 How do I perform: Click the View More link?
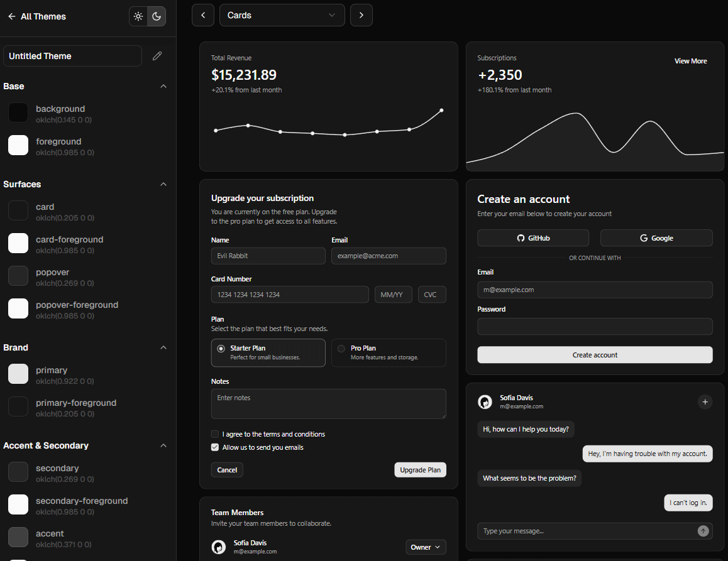pyautogui.click(x=690, y=61)
